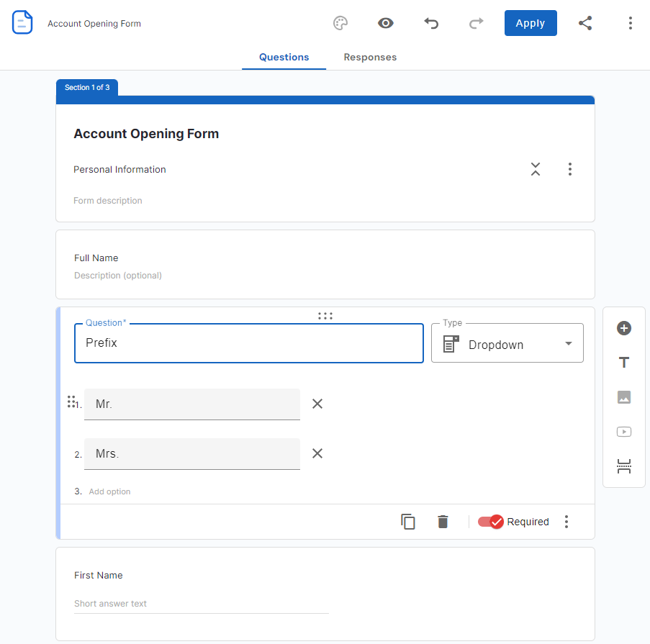650x644 pixels.
Task: Undo the last change
Action: (431, 23)
